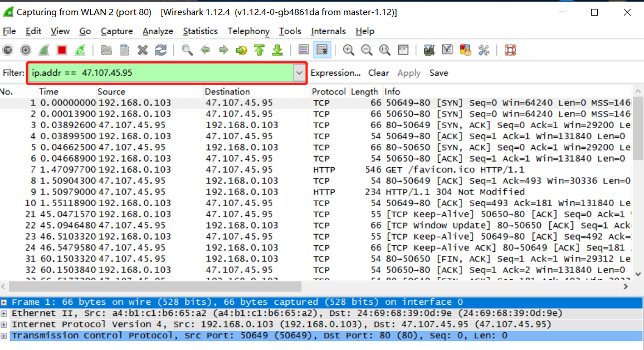Image resolution: width=644 pixels, height=350 pixels.
Task: Expand the Ethernet II details row
Action: 4,313
